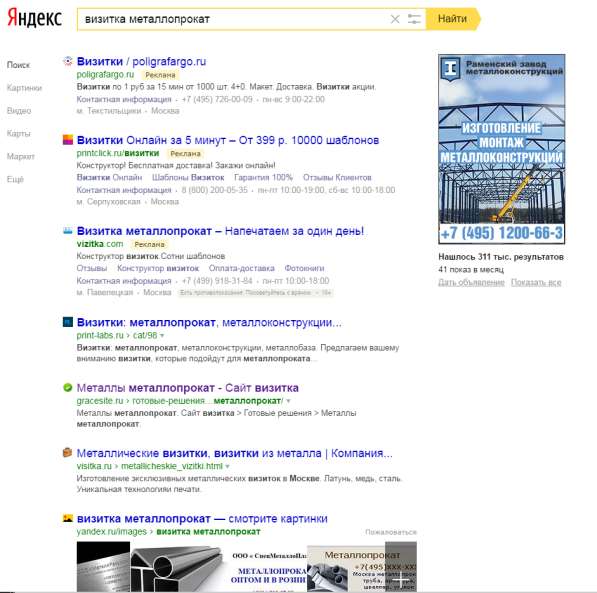Click the Шаблоны Визиток sitelink
The height and width of the screenshot is (593, 597).
pyautogui.click(x=188, y=177)
